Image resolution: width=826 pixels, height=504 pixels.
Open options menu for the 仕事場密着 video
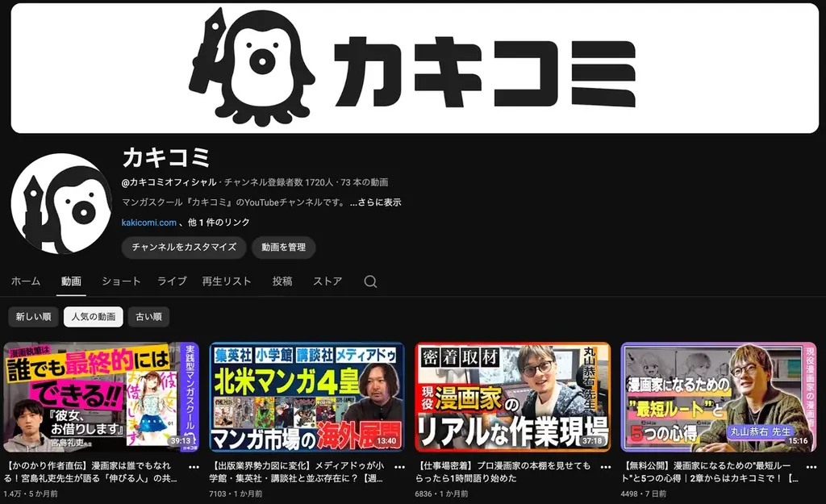click(606, 467)
